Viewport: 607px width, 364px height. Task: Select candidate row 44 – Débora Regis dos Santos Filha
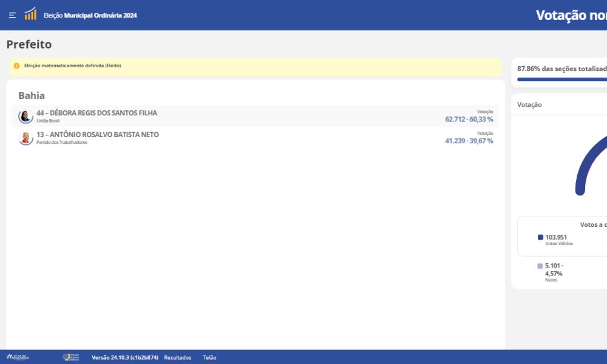click(256, 116)
